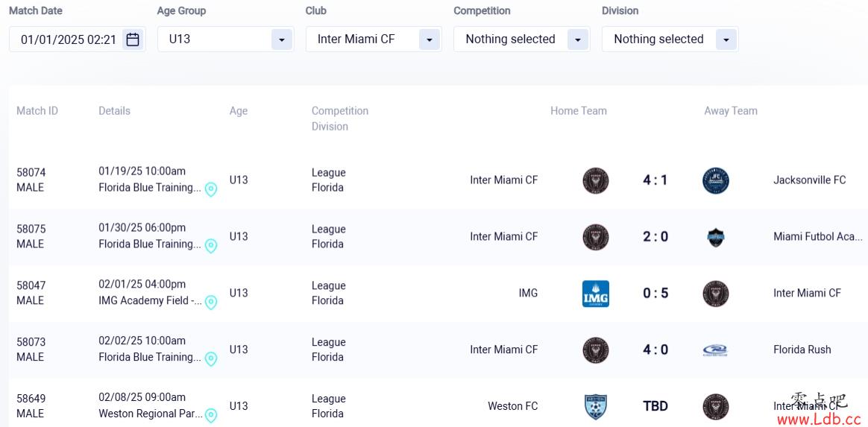Click the Weston FC team crest
Viewport: 868px width, 427px height.
596,407
